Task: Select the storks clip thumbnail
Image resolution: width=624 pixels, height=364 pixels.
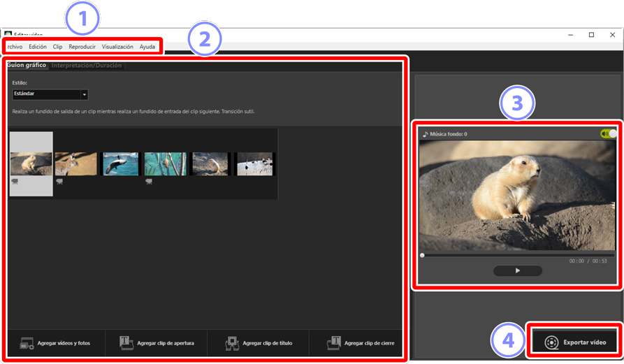Action: click(x=254, y=163)
